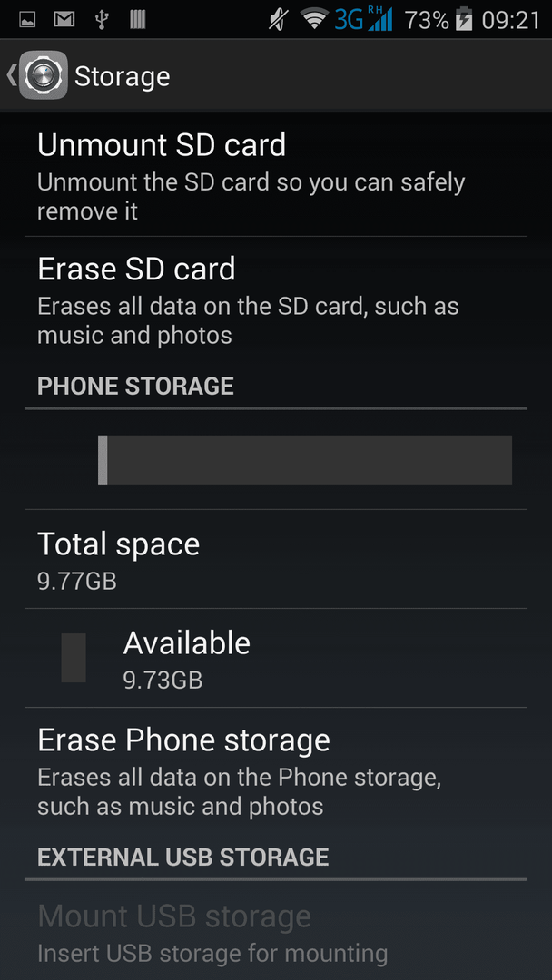
Task: Open the Available 9.73GB row
Action: click(276, 658)
